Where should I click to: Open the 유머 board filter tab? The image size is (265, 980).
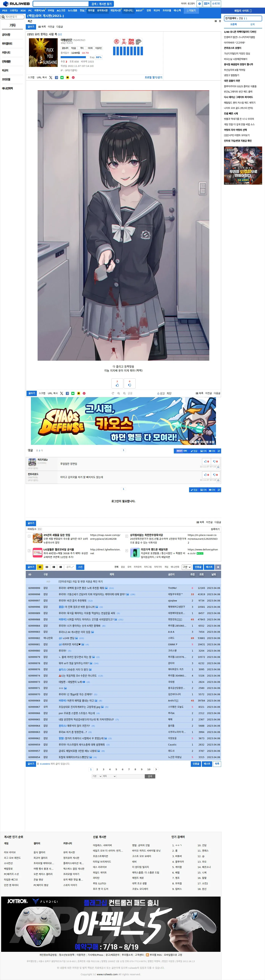pyautogui.click(x=129, y=567)
